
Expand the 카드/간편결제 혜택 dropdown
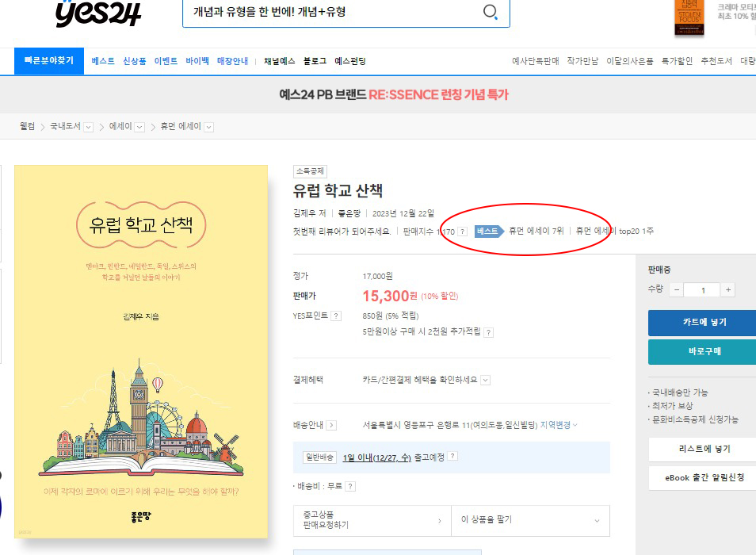486,380
